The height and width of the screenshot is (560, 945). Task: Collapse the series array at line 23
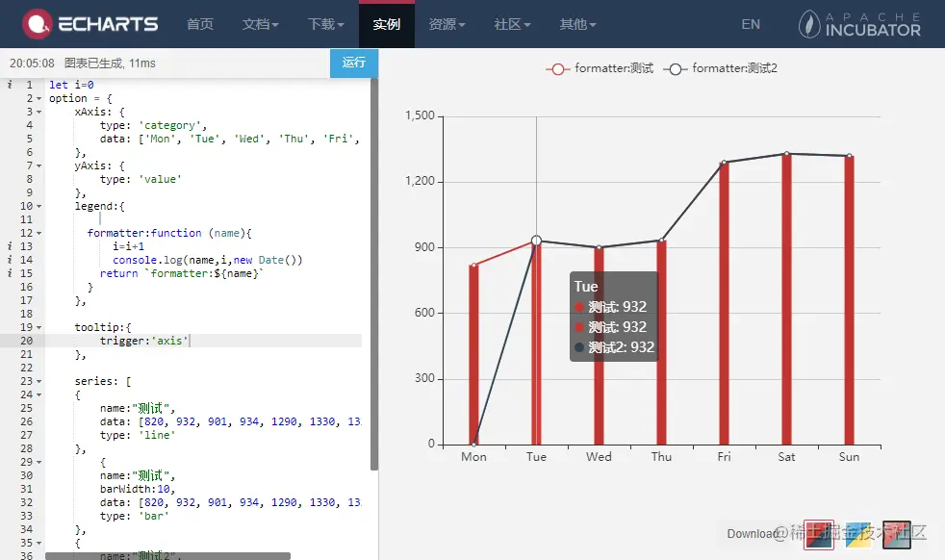[x=39, y=382]
